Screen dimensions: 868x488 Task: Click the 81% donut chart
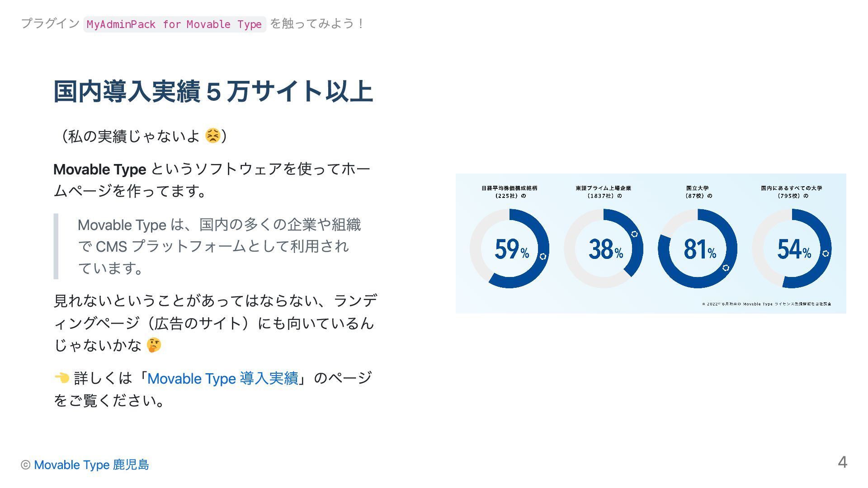pyautogui.click(x=698, y=249)
